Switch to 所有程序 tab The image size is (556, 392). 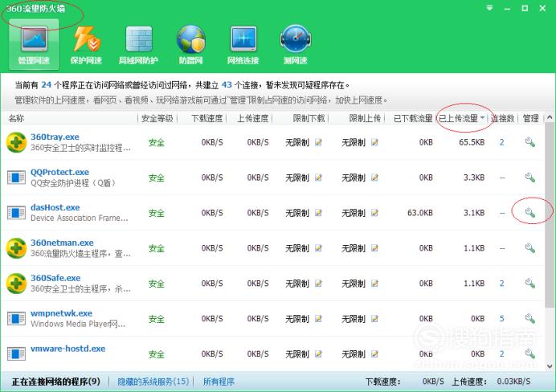pos(219,382)
